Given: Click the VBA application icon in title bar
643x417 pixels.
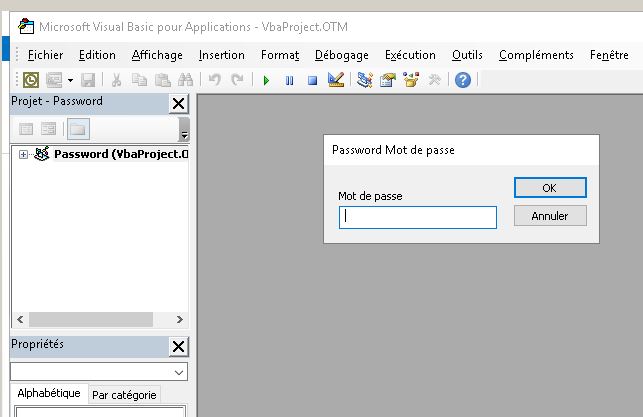Looking at the screenshot, I should (x=26, y=26).
